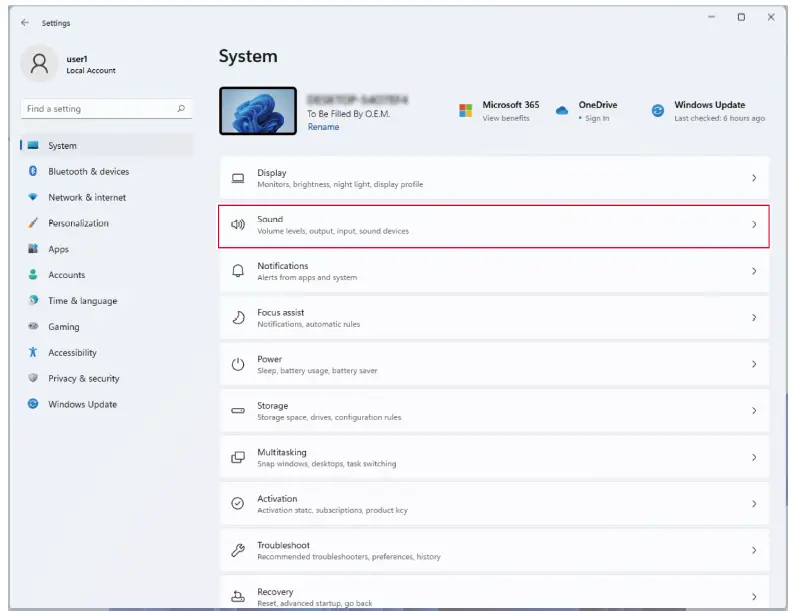The height and width of the screenshot is (611, 791).
Task: Click the Sign in link under OneDrive
Action: 597,118
